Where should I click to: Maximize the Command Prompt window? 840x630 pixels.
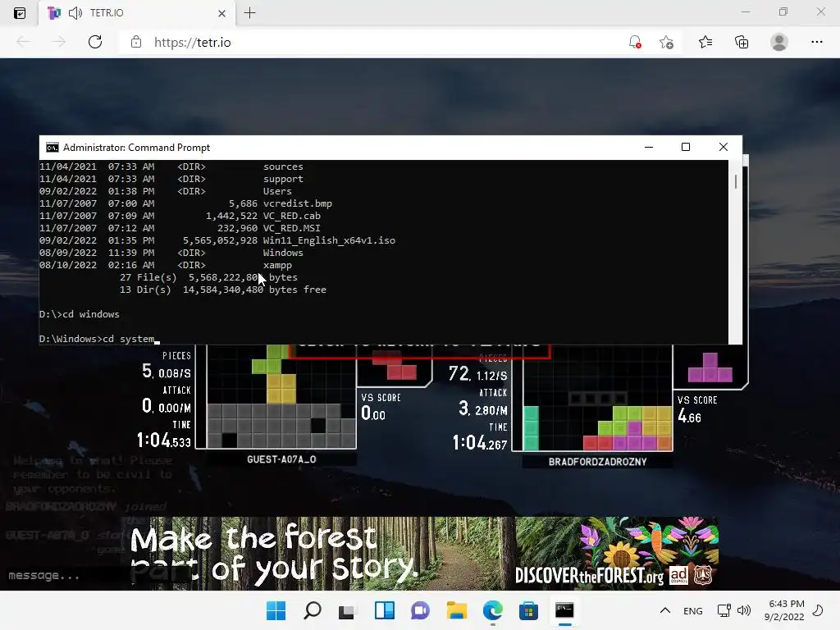(x=686, y=147)
